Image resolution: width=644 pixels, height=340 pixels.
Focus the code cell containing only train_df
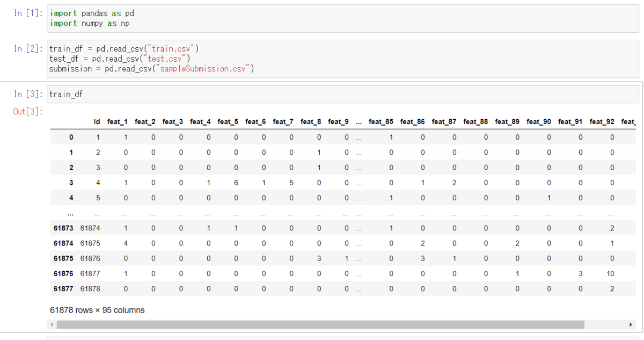tap(343, 94)
